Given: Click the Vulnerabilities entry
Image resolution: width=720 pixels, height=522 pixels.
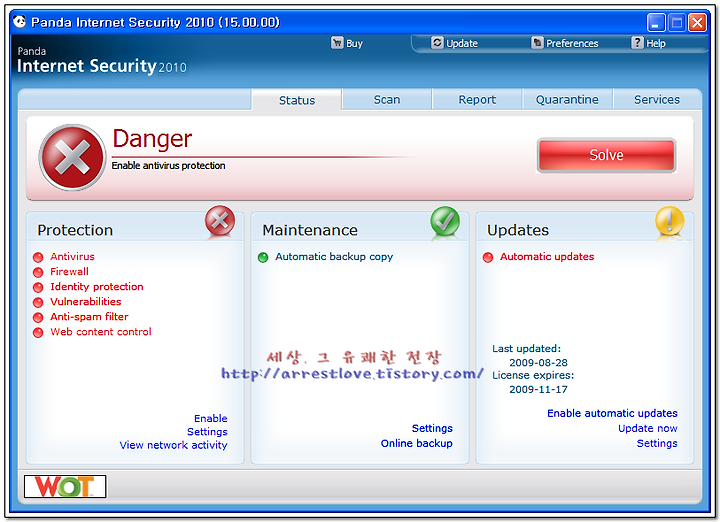Looking at the screenshot, I should point(85,302).
